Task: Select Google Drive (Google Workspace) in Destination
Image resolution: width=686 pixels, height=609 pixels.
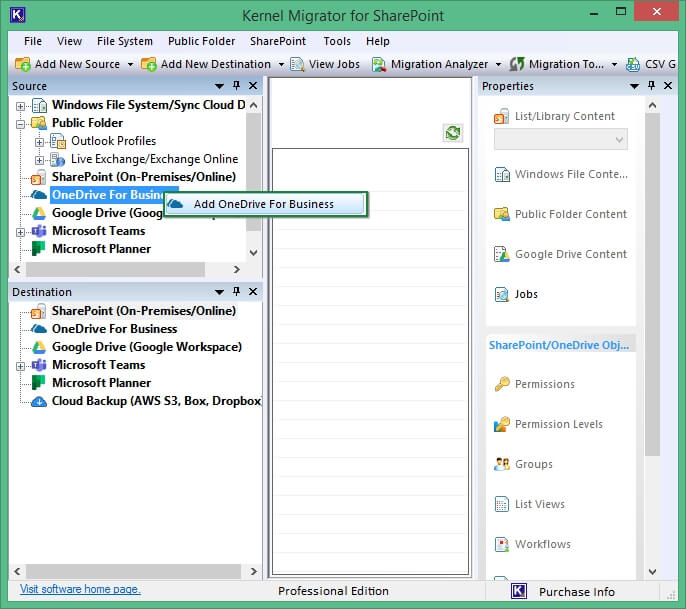Action: 147,347
